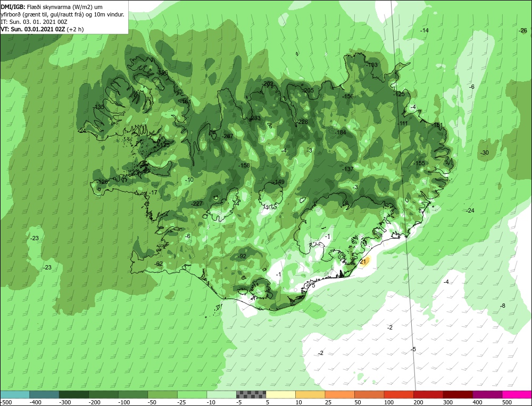Click the map value -135 in the Westfjords
The image size is (532, 406).
click(98, 107)
